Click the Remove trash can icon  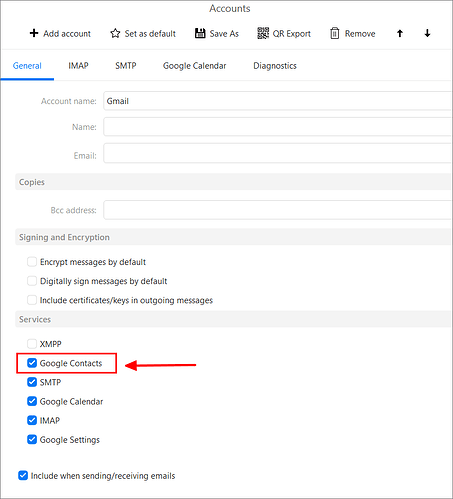point(335,33)
